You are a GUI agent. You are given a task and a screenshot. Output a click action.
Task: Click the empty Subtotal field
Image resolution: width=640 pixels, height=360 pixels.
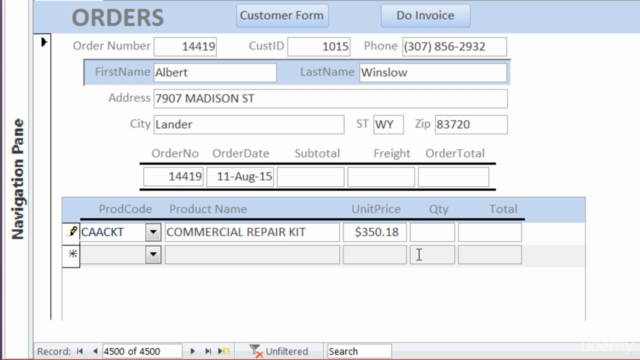(311, 177)
